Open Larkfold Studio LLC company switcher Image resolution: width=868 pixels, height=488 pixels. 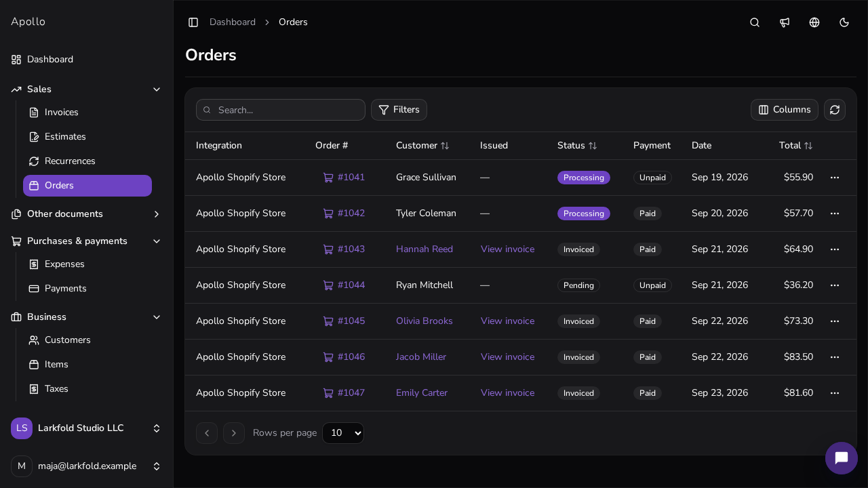(x=86, y=428)
